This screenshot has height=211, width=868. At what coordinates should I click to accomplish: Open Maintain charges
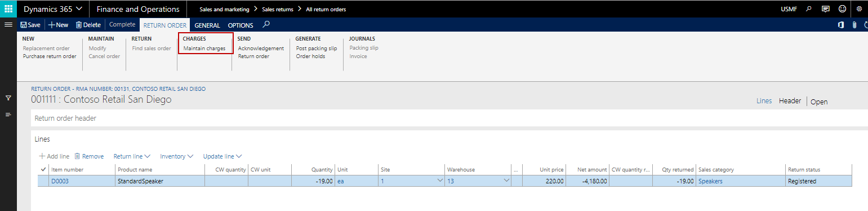(x=204, y=49)
